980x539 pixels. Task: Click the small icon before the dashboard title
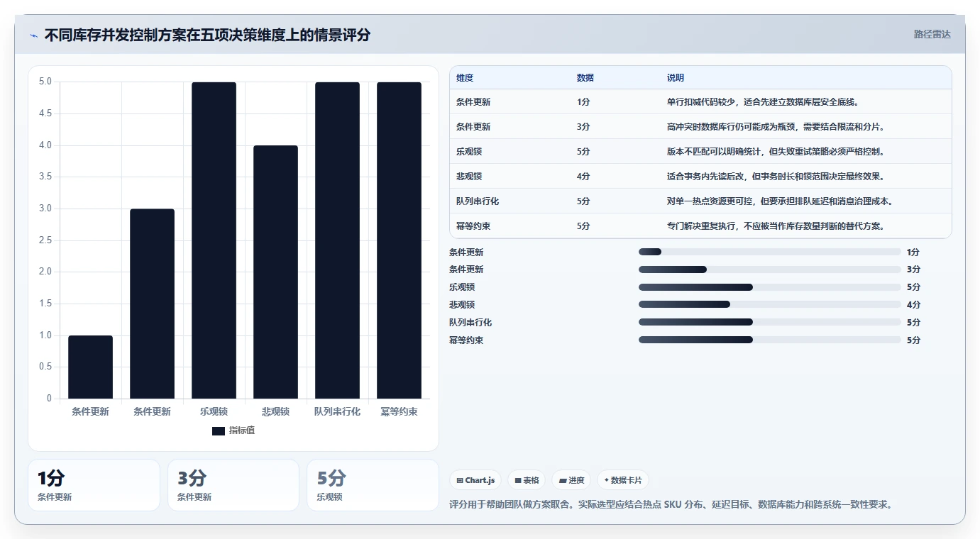pyautogui.click(x=33, y=35)
